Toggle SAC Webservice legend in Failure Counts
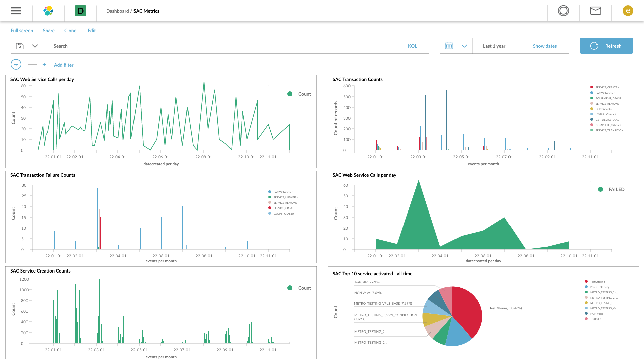This screenshot has height=362, width=644. 281,192
